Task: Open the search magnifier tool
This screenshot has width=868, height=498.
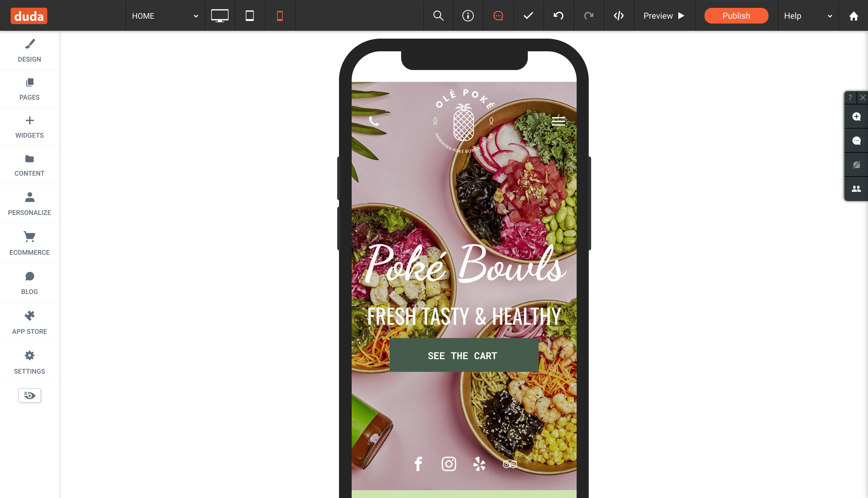Action: 438,16
